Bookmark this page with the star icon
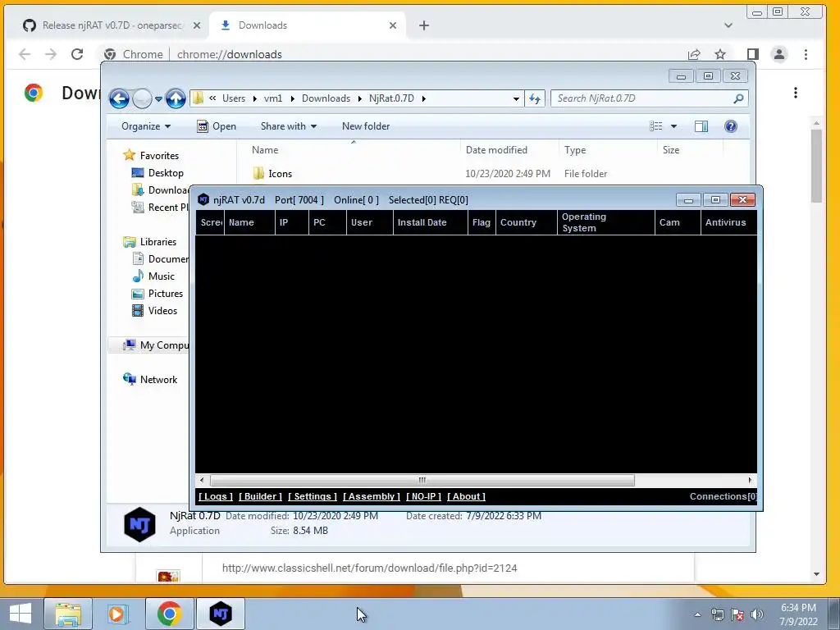 (720, 54)
